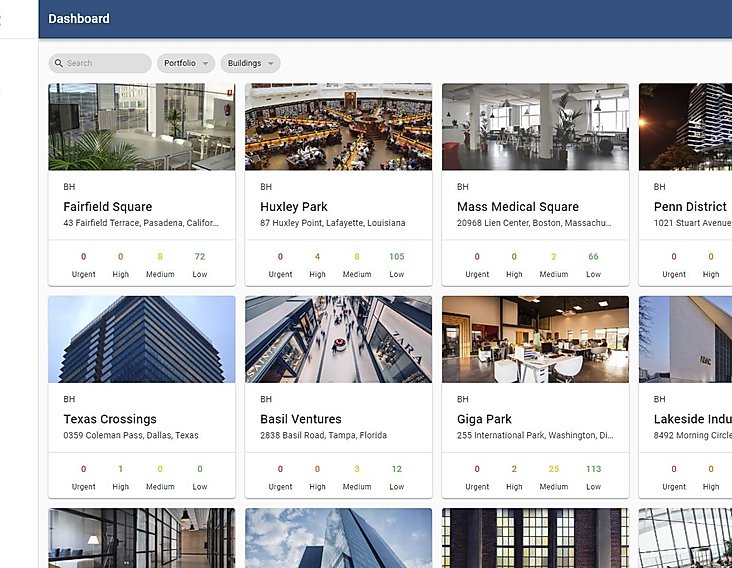The image size is (732, 568).
Task: Click Giga Park Medium count 25
Action: (554, 469)
